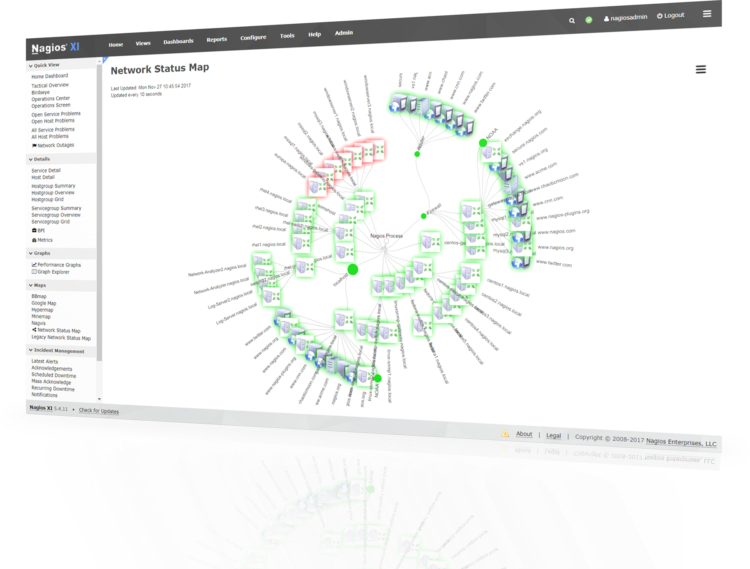Click the feedback icon beside About
Image resolution: width=750 pixels, height=569 pixels.
(x=505, y=435)
